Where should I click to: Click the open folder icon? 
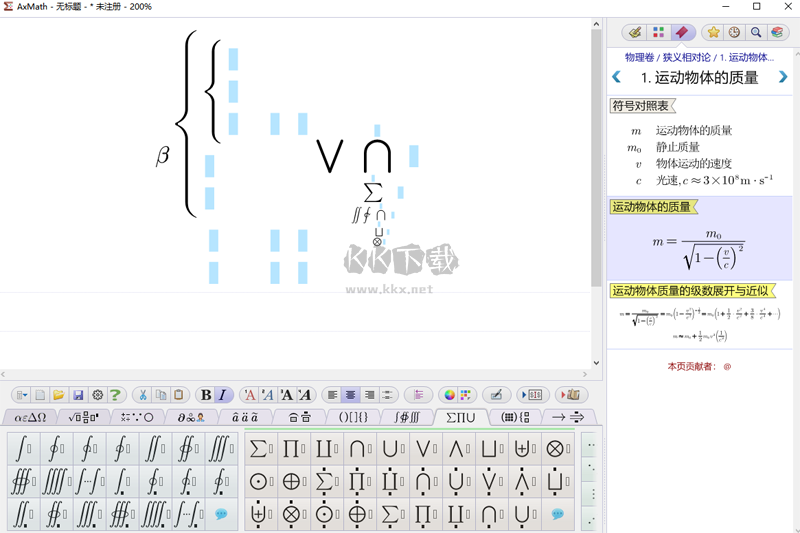click(59, 395)
